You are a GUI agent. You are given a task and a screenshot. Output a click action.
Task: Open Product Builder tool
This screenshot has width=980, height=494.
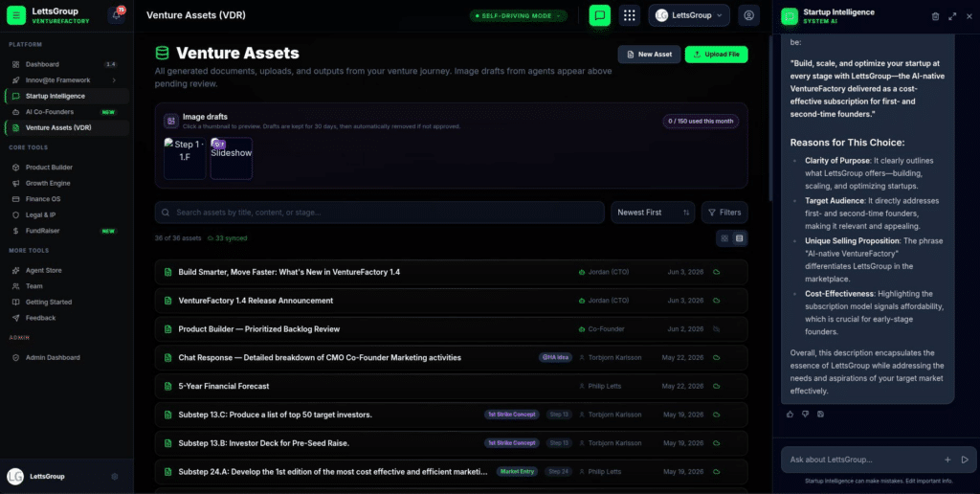click(x=66, y=168)
